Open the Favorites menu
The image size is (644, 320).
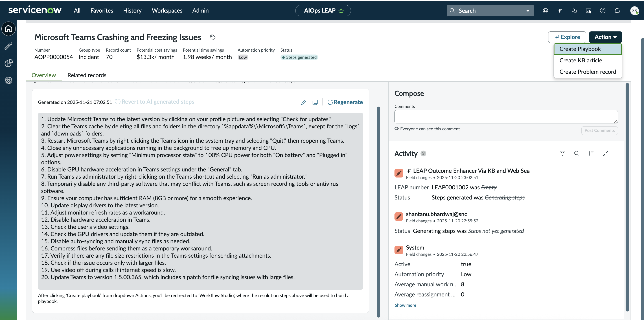click(102, 11)
